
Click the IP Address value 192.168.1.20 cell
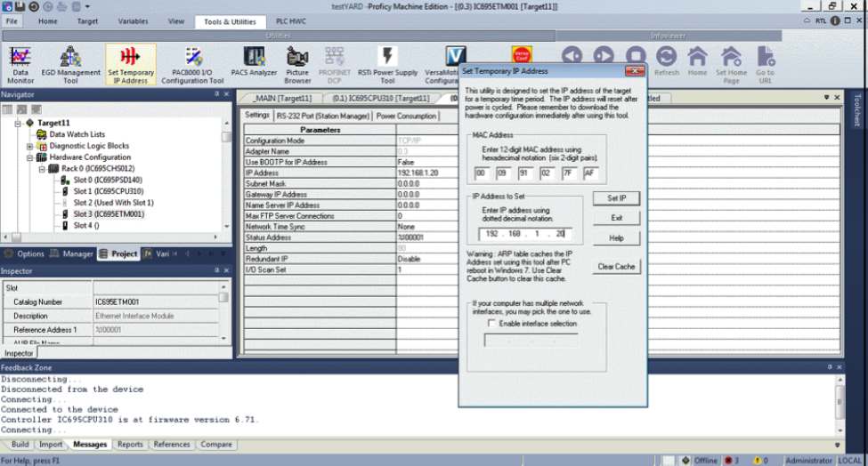tap(426, 173)
